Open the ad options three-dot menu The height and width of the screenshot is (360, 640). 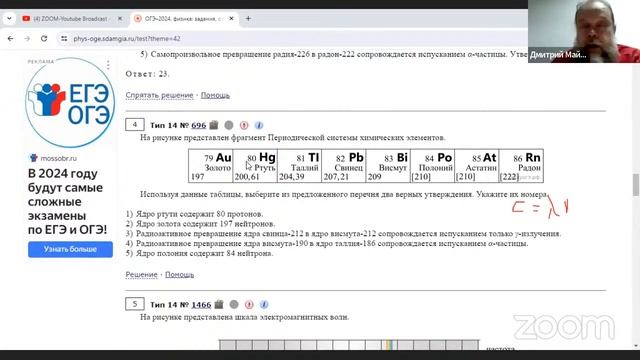tap(108, 65)
